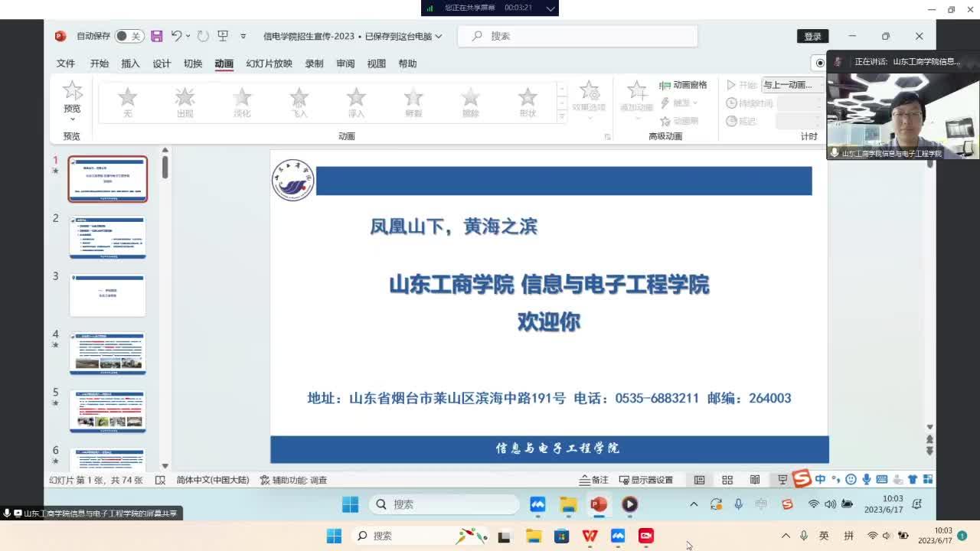The width and height of the screenshot is (980, 551).
Task: Click the spell-check icon in status bar
Action: click(160, 480)
